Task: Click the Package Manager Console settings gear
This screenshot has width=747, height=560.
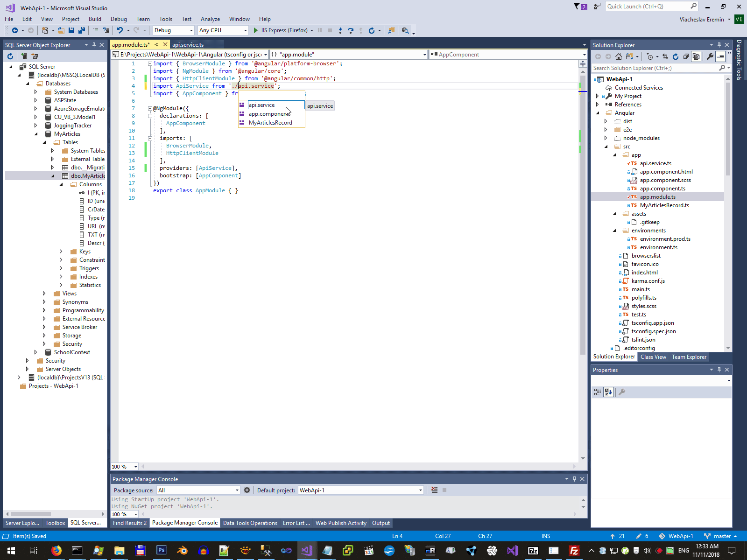Action: pyautogui.click(x=247, y=490)
